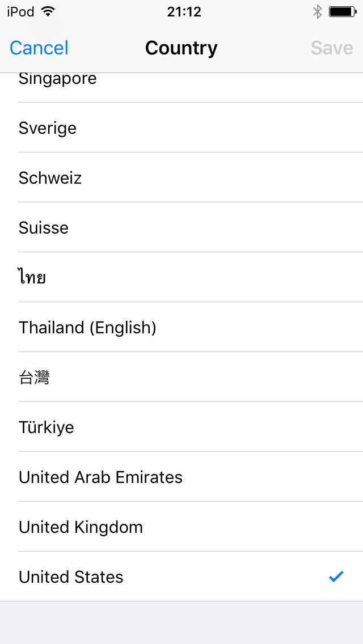Select the 台灣 list entry
363x644 pixels.
click(x=34, y=378)
